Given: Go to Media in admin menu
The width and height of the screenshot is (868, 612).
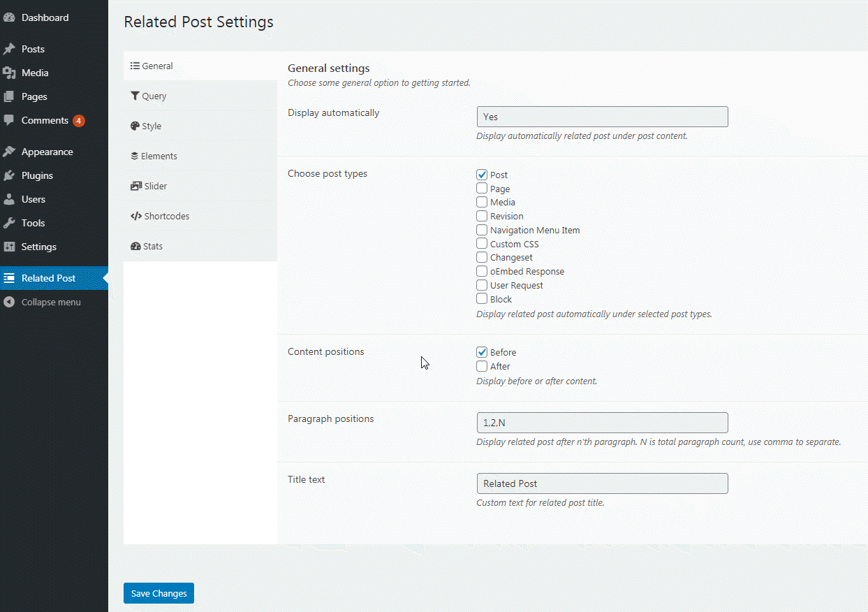Looking at the screenshot, I should point(54,73).
